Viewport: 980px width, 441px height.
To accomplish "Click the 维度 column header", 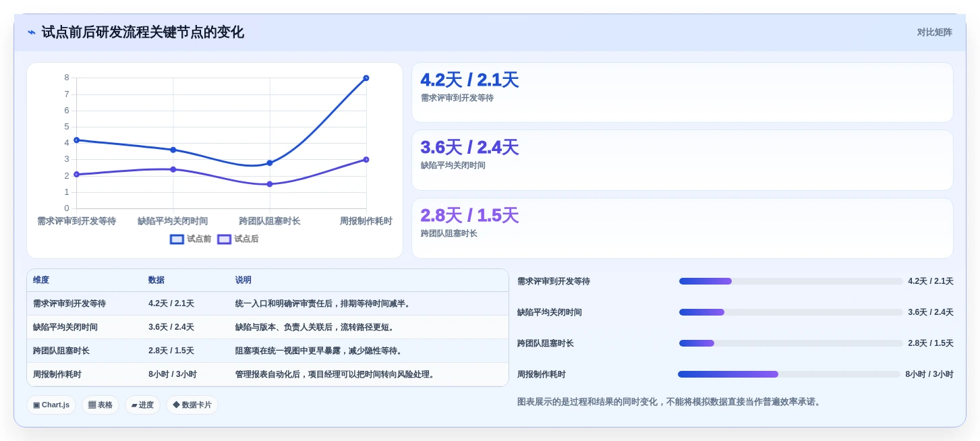I will 41,281.
